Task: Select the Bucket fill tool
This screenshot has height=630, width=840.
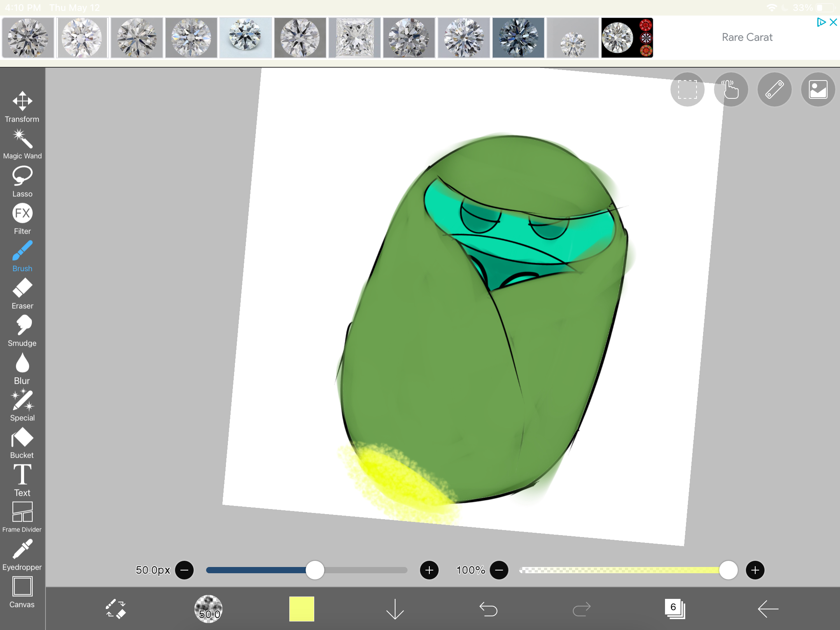Action: point(22,443)
